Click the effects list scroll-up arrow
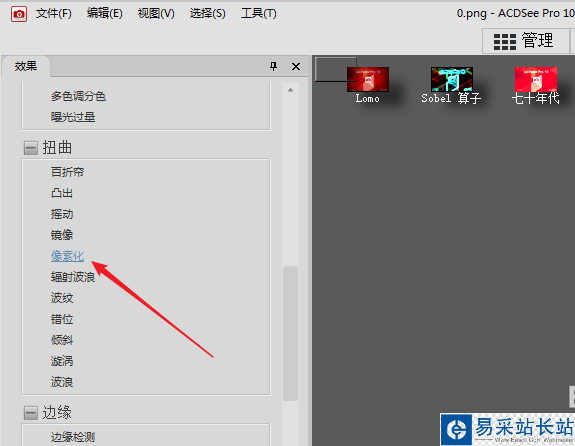 (x=290, y=90)
